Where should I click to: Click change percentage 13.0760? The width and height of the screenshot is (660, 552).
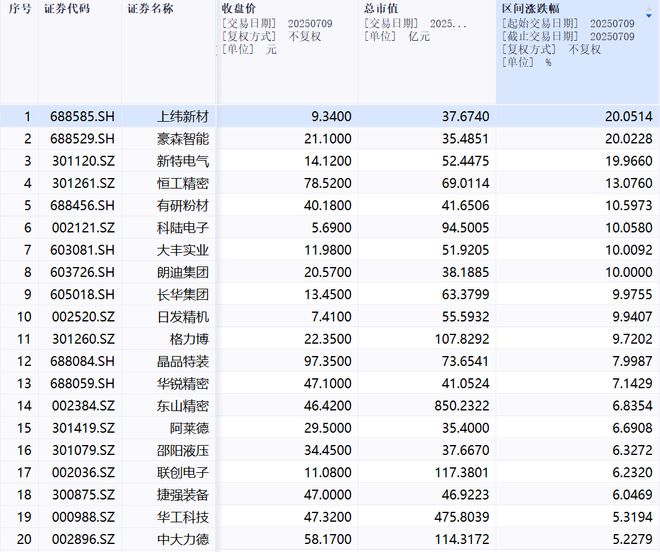tap(629, 183)
